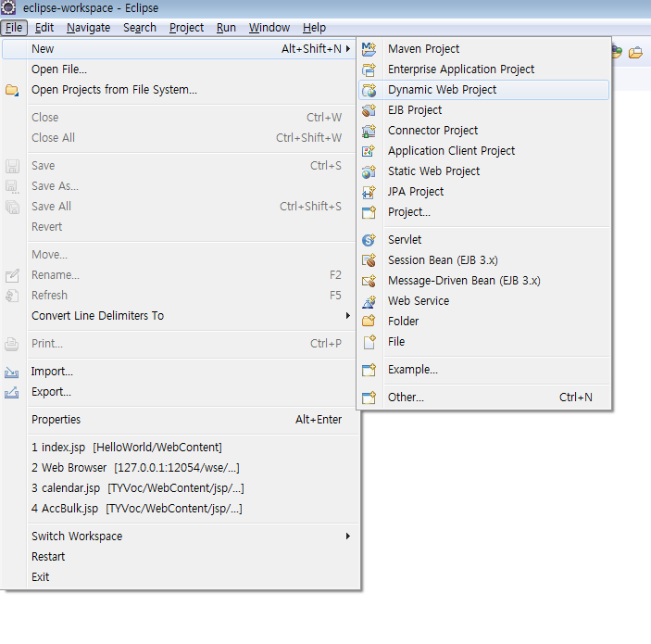This screenshot has width=651, height=644.
Task: Click the Web Service icon
Action: tap(369, 301)
